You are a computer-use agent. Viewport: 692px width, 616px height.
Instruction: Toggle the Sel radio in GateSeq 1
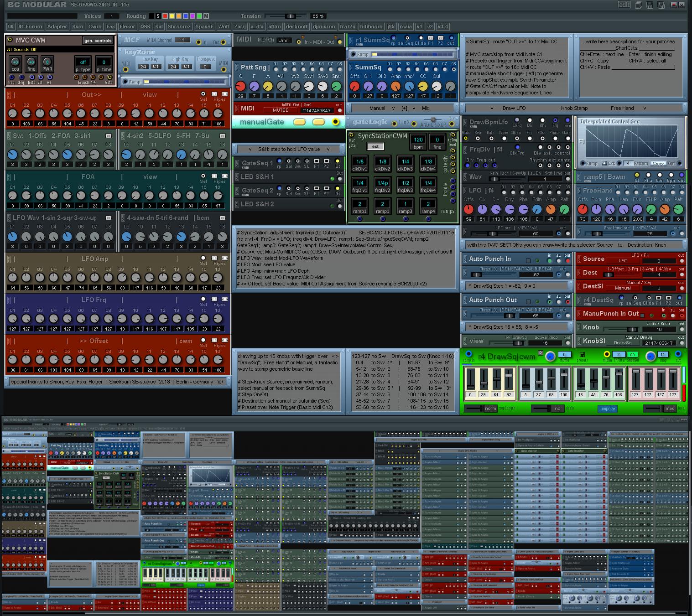288,161
